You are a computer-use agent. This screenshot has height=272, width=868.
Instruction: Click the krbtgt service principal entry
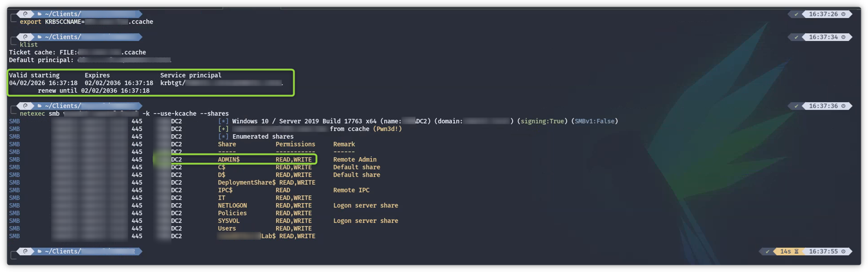click(221, 83)
